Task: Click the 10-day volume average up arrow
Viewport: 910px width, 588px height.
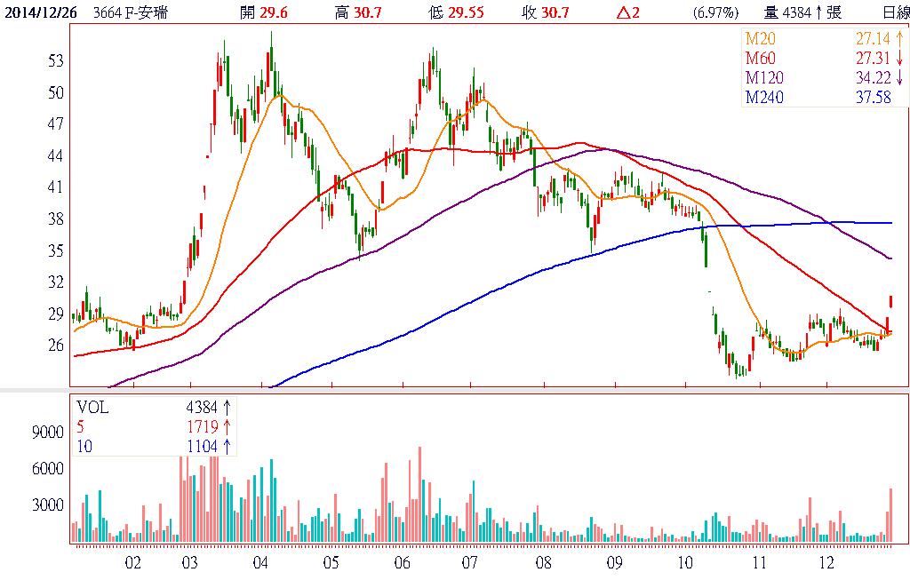Action: pyautogui.click(x=227, y=447)
